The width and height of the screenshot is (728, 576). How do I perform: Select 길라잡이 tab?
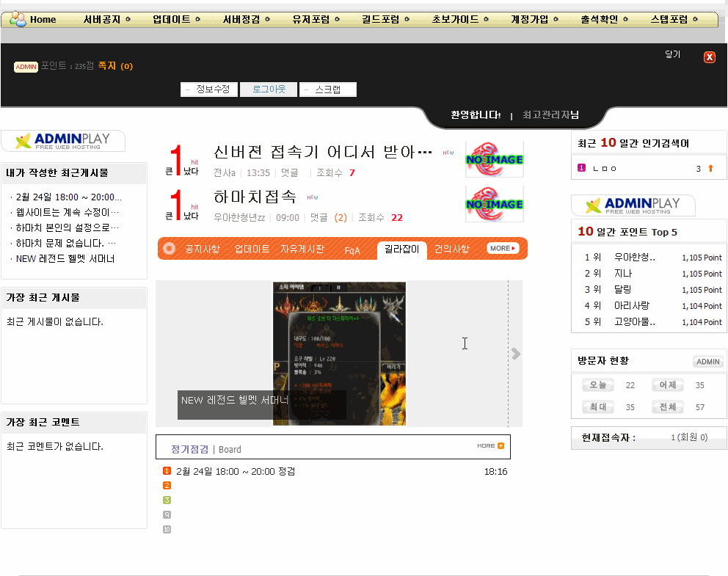tap(401, 249)
